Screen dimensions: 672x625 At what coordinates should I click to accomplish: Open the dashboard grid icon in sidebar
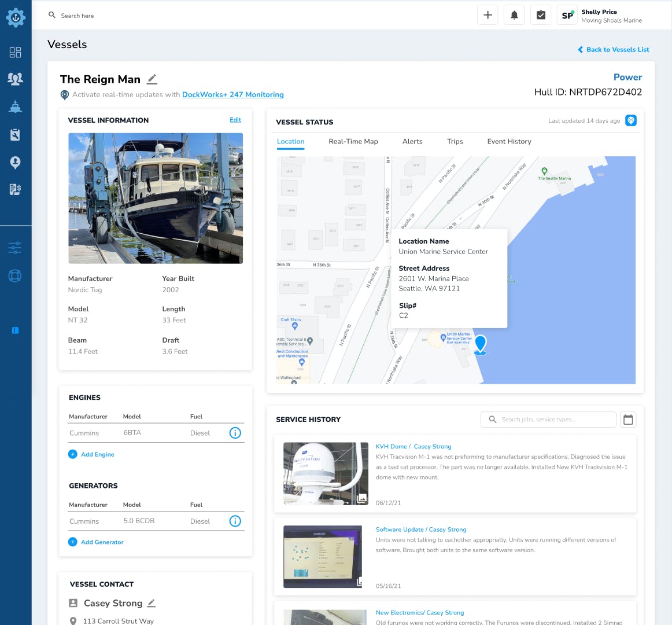(16, 52)
